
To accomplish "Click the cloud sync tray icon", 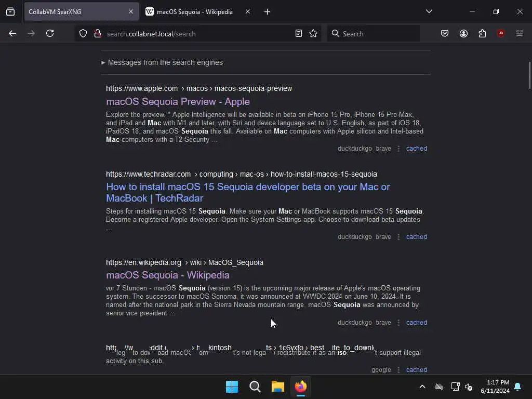I will (x=439, y=387).
